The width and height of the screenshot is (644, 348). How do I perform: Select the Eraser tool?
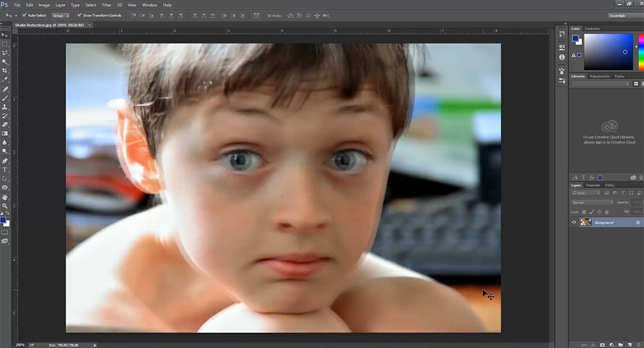click(5, 125)
